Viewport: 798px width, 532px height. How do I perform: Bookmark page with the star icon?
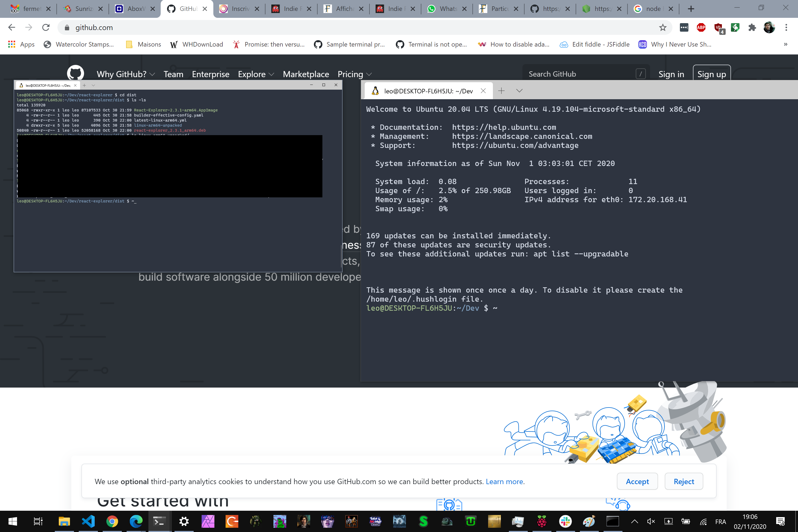[x=663, y=27]
